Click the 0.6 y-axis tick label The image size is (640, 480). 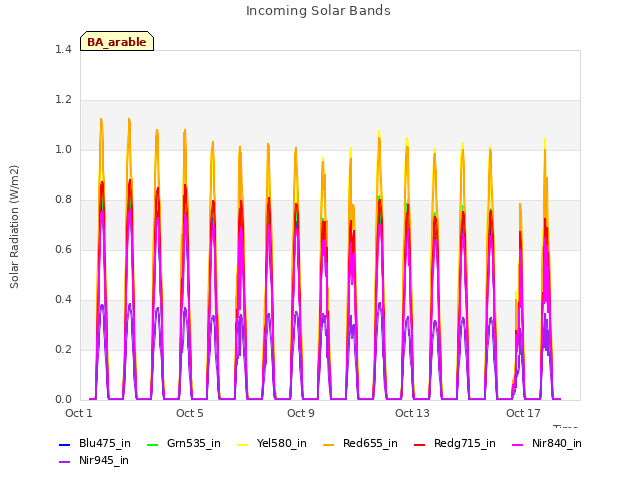click(x=63, y=249)
